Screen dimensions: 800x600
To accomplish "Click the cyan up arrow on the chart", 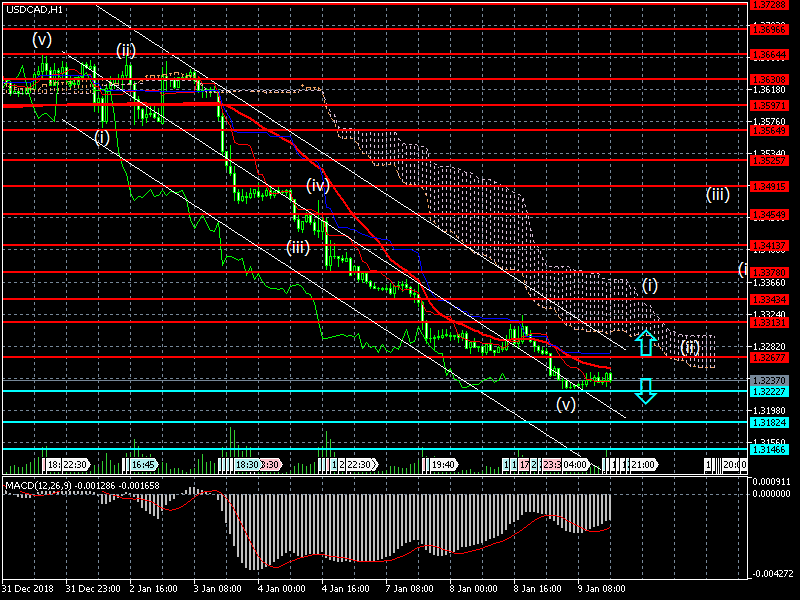I will click(646, 342).
